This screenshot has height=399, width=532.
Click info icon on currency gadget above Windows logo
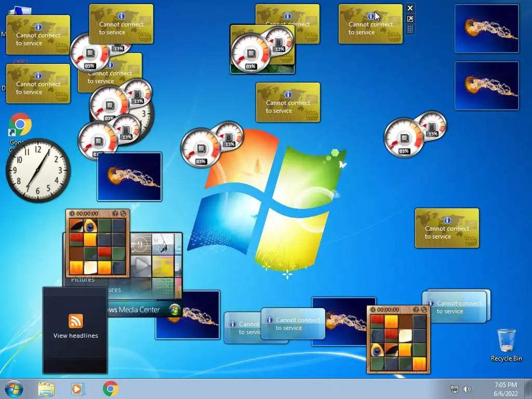(288, 95)
